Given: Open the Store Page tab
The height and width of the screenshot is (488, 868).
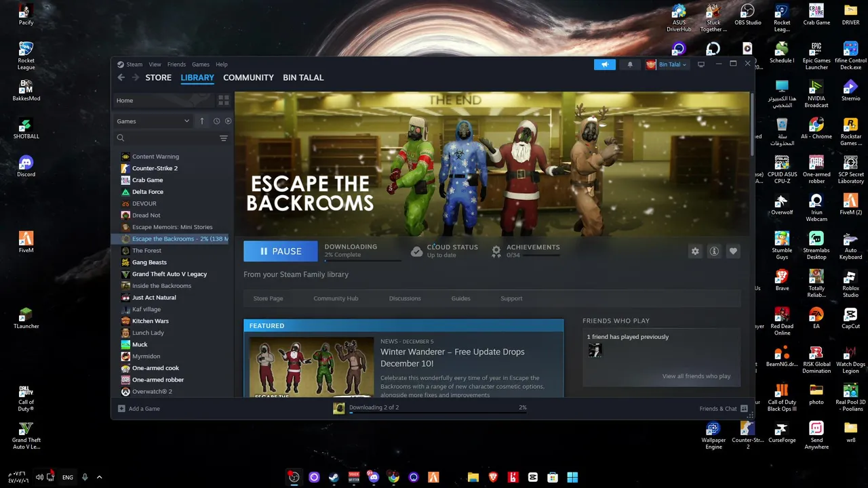Looking at the screenshot, I should [268, 298].
